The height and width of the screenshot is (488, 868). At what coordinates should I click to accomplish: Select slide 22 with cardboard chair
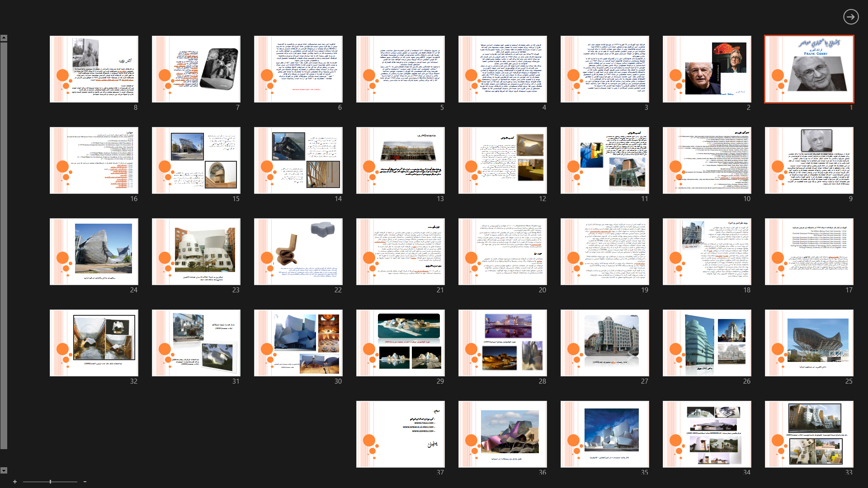(x=298, y=252)
